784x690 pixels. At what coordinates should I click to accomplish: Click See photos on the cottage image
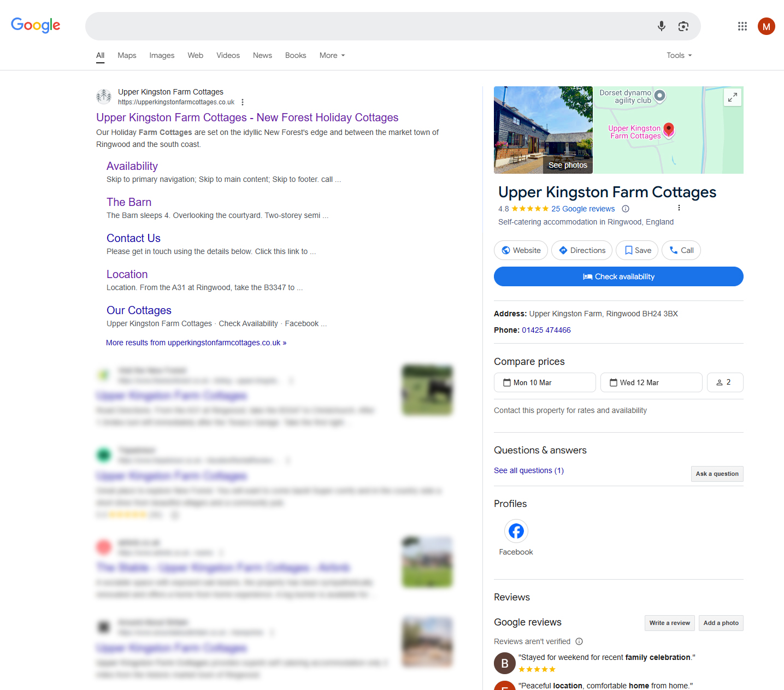pos(568,165)
